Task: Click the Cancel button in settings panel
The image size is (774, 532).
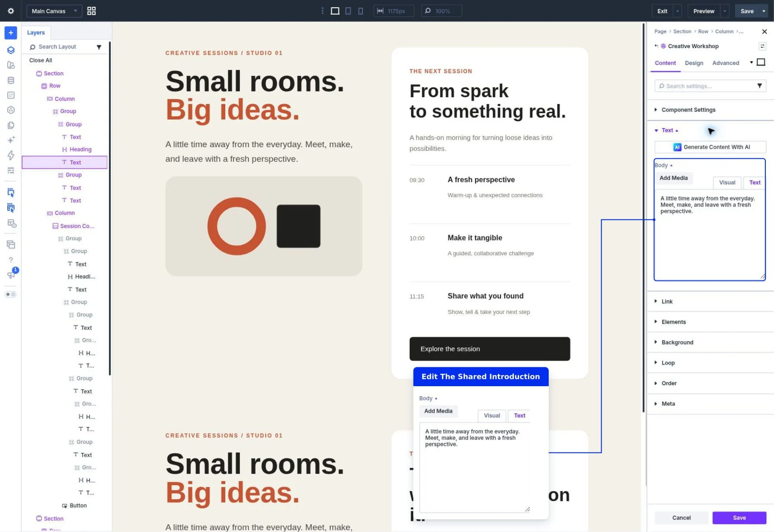Action: click(x=681, y=518)
